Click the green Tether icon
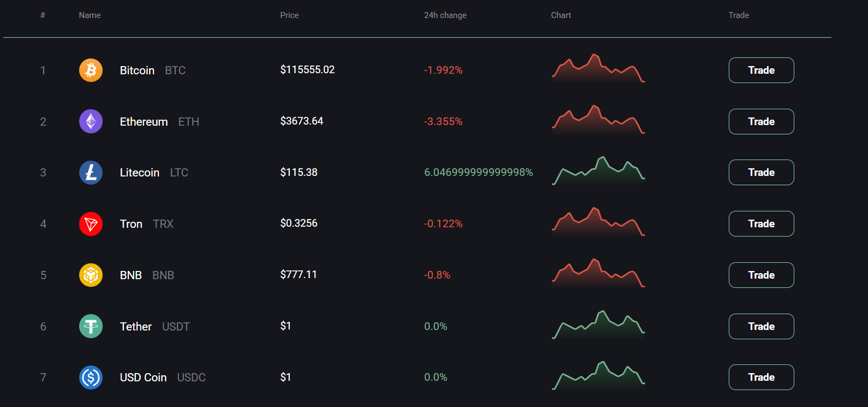 [91, 326]
